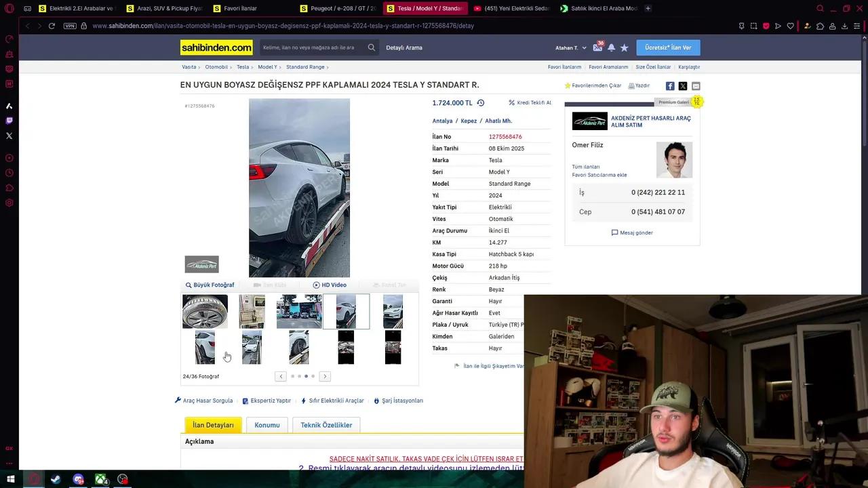
Task: Click Araç Hasar Sorgula
Action: click(203, 401)
